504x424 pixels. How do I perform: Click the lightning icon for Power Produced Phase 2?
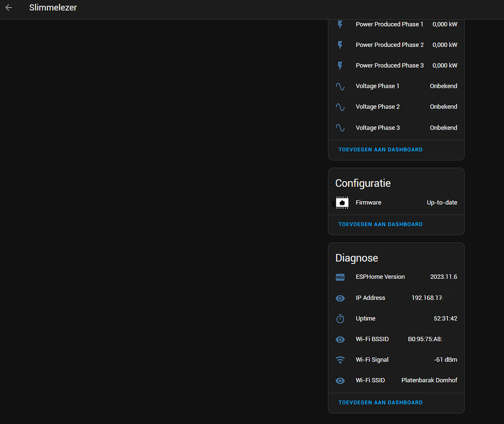pos(340,45)
